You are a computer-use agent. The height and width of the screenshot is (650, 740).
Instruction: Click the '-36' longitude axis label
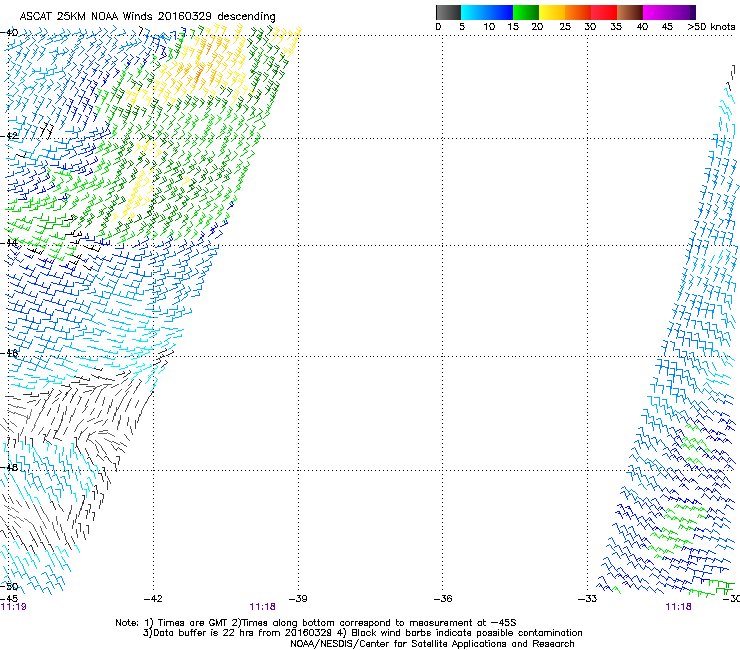coord(443,599)
